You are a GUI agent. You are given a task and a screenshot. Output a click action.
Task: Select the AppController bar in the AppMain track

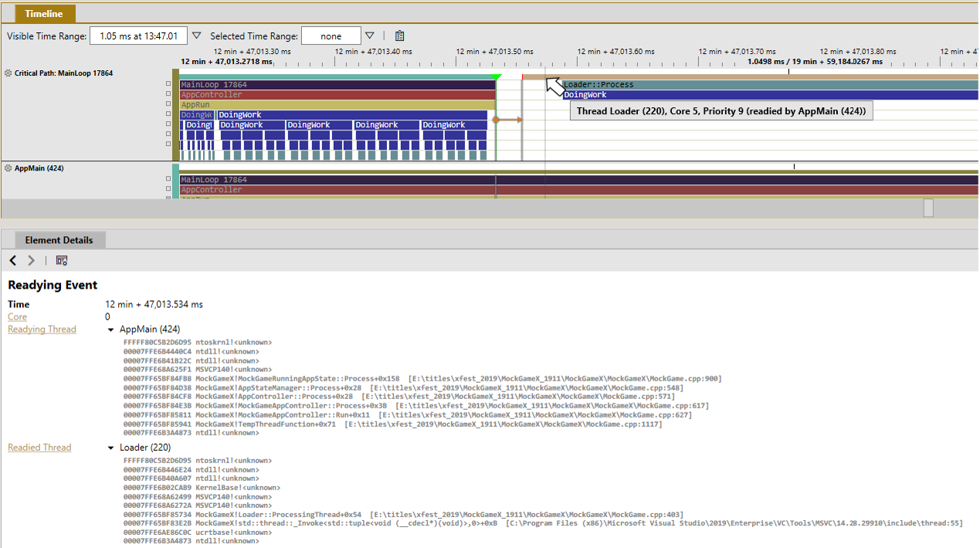(x=578, y=190)
